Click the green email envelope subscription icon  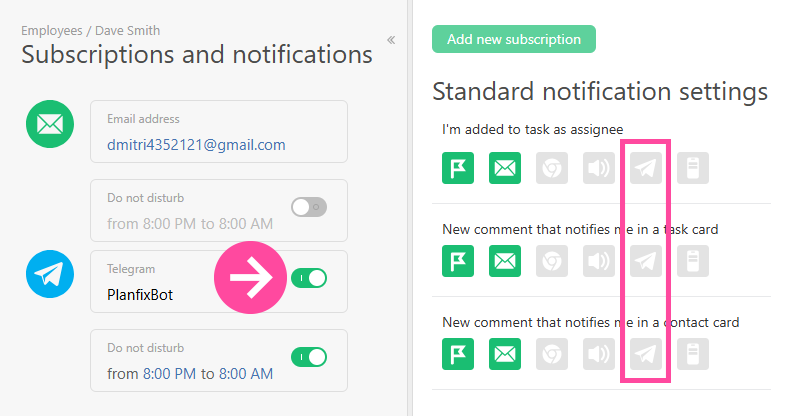pyautogui.click(x=45, y=125)
